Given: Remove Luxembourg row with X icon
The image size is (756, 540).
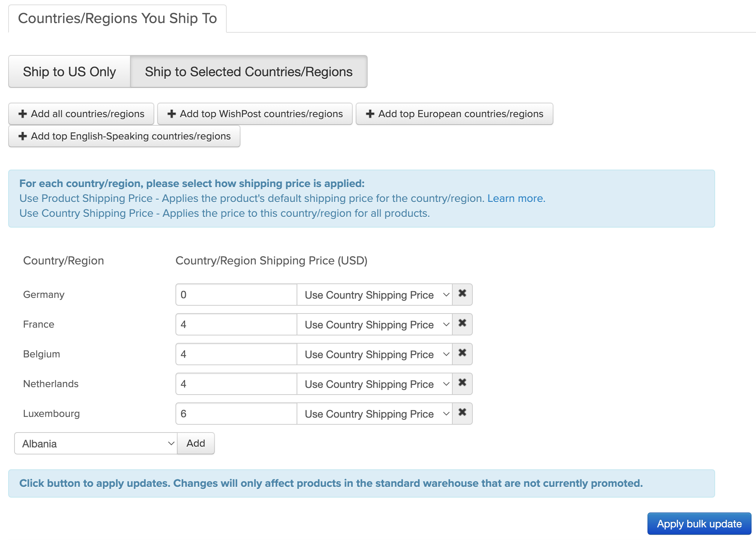Looking at the screenshot, I should click(462, 413).
